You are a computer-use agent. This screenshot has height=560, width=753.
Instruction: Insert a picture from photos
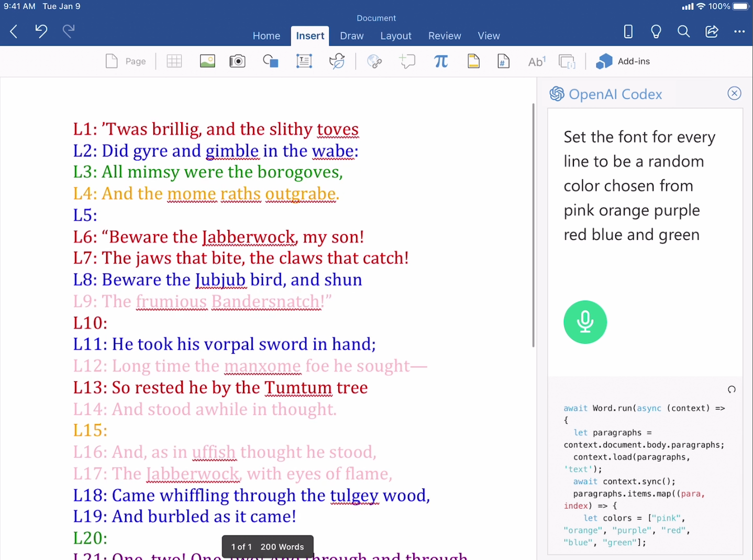point(207,61)
